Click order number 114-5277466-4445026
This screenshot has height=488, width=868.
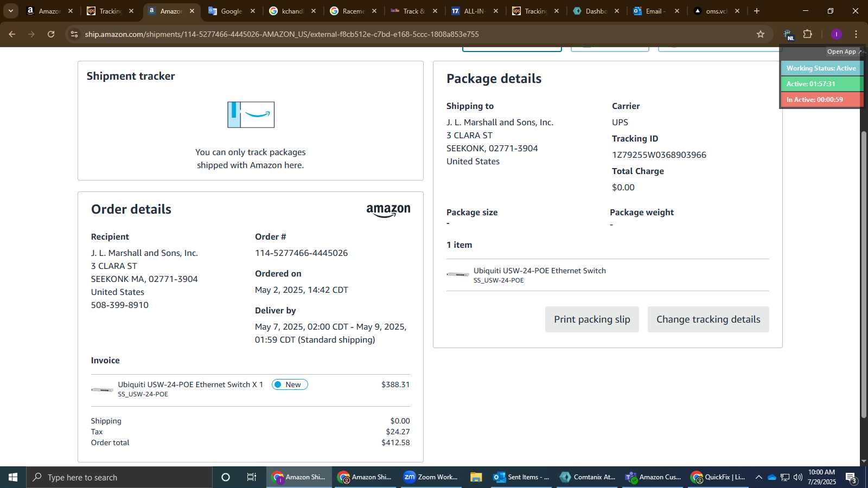pos(301,253)
